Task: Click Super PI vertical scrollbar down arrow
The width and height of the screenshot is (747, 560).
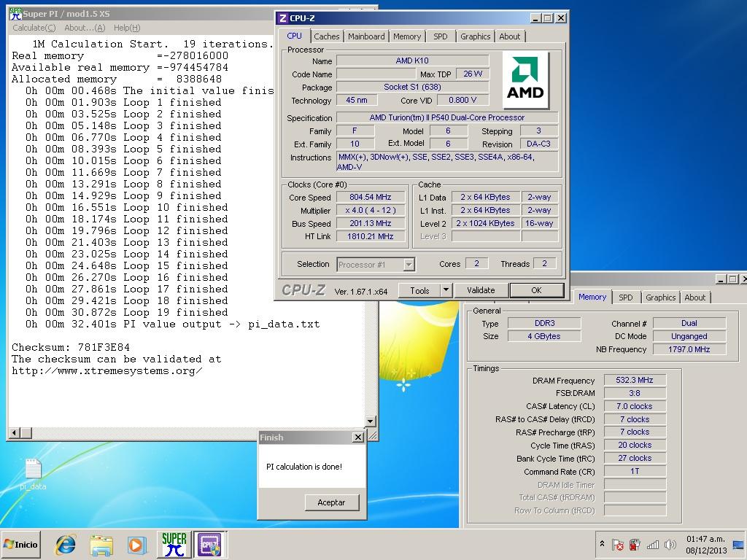Action: point(370,421)
